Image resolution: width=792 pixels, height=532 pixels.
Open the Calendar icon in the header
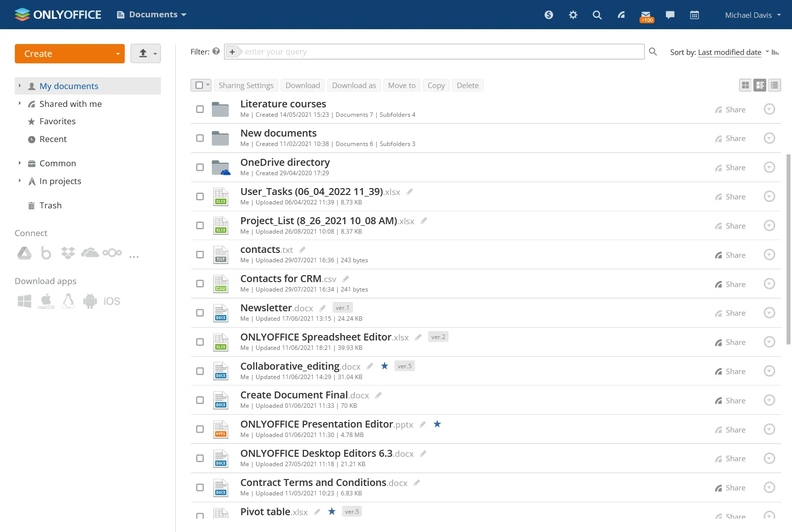694,14
